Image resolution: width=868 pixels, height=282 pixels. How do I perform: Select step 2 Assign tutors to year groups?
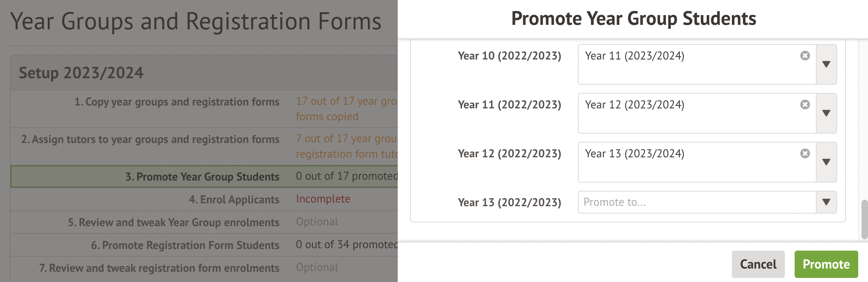pyautogui.click(x=150, y=139)
